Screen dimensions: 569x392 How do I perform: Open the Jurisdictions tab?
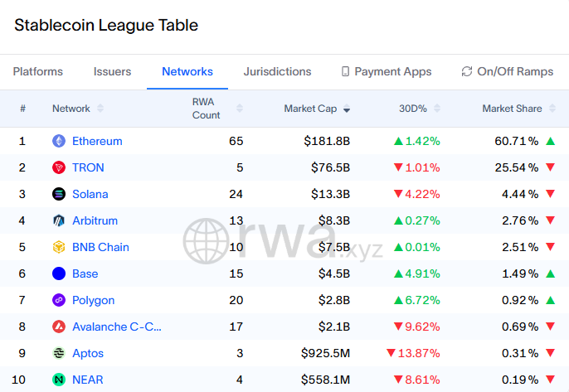coord(277,72)
